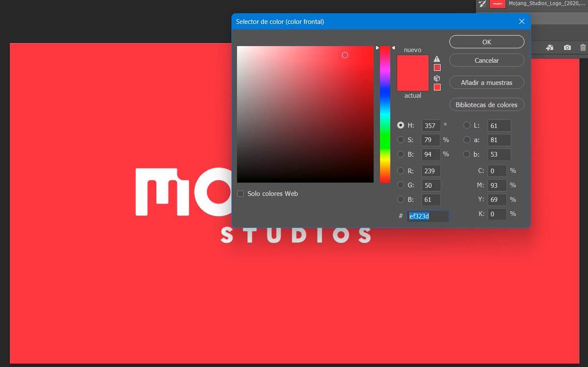Select the Lab a channel radio button
The height and width of the screenshot is (367, 588).
[466, 140]
